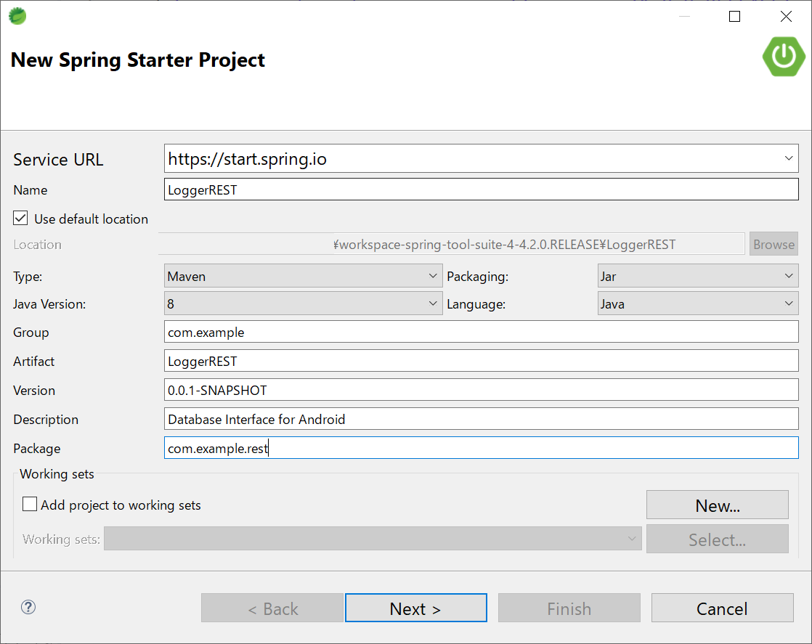Image resolution: width=812 pixels, height=644 pixels.
Task: Click the help question mark icon
Action: click(x=28, y=607)
